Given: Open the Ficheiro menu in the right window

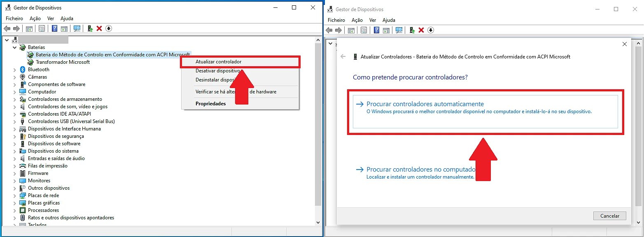Looking at the screenshot, I should [336, 20].
